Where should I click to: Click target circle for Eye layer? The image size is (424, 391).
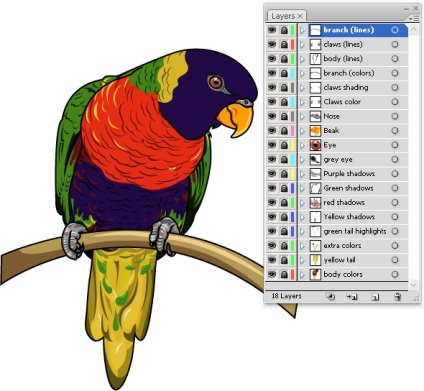(x=395, y=145)
